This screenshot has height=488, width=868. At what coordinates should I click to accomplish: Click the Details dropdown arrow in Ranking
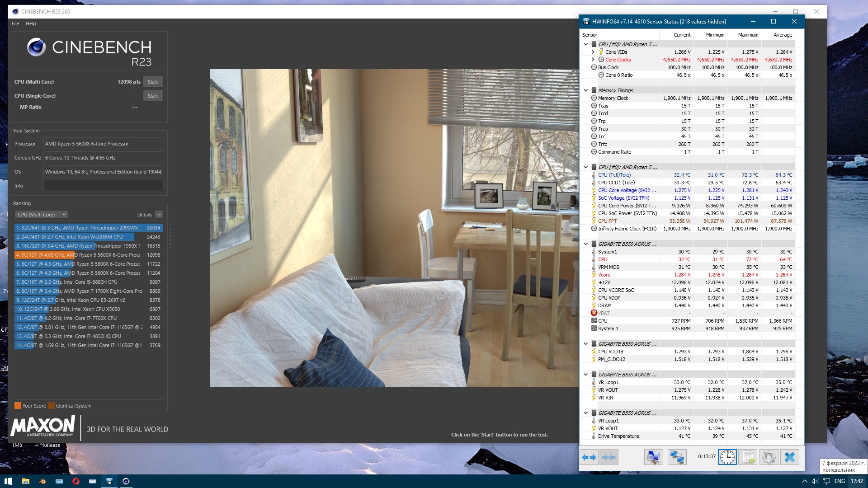tap(159, 215)
